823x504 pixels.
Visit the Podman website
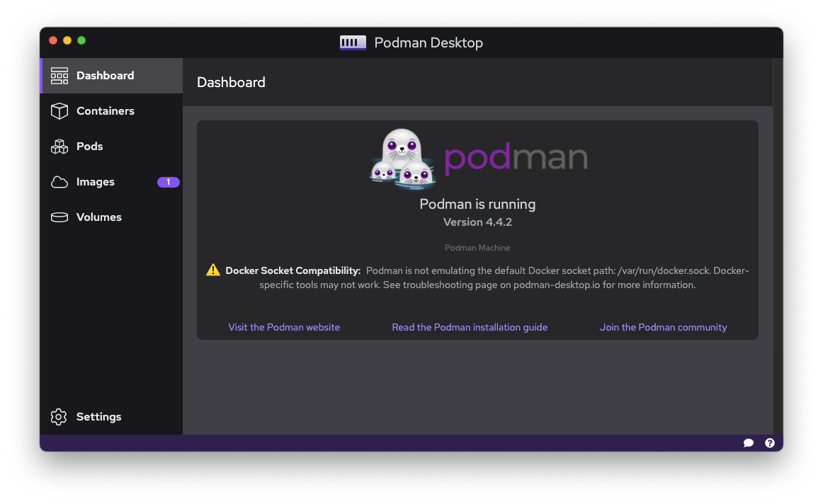(284, 327)
